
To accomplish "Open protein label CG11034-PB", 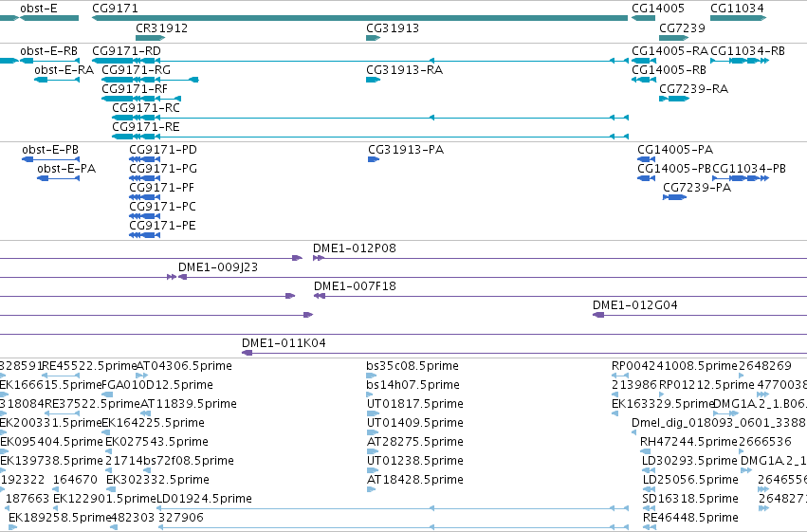I will [x=749, y=169].
